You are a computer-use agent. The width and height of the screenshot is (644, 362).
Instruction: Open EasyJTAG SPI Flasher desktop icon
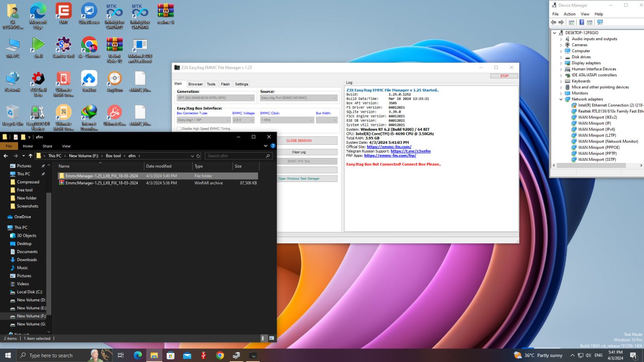[x=38, y=118]
